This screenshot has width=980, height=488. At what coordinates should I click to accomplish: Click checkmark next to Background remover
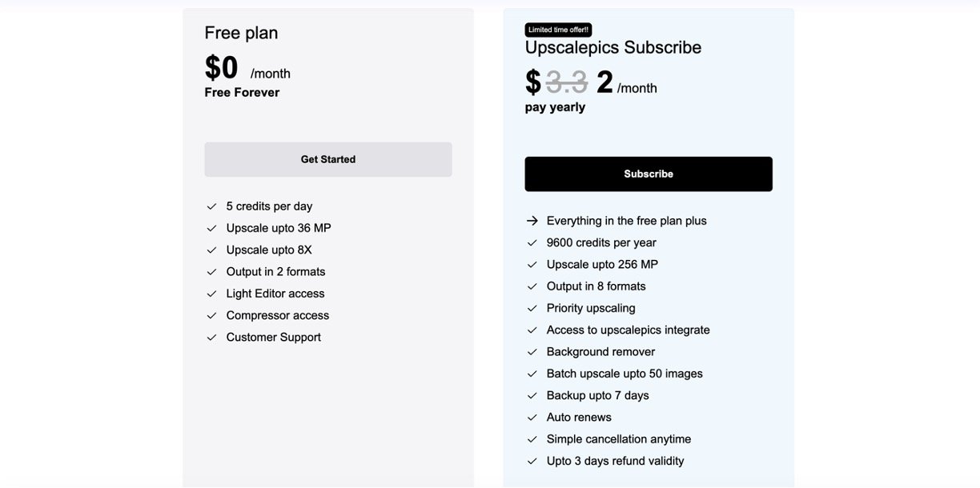pyautogui.click(x=532, y=352)
